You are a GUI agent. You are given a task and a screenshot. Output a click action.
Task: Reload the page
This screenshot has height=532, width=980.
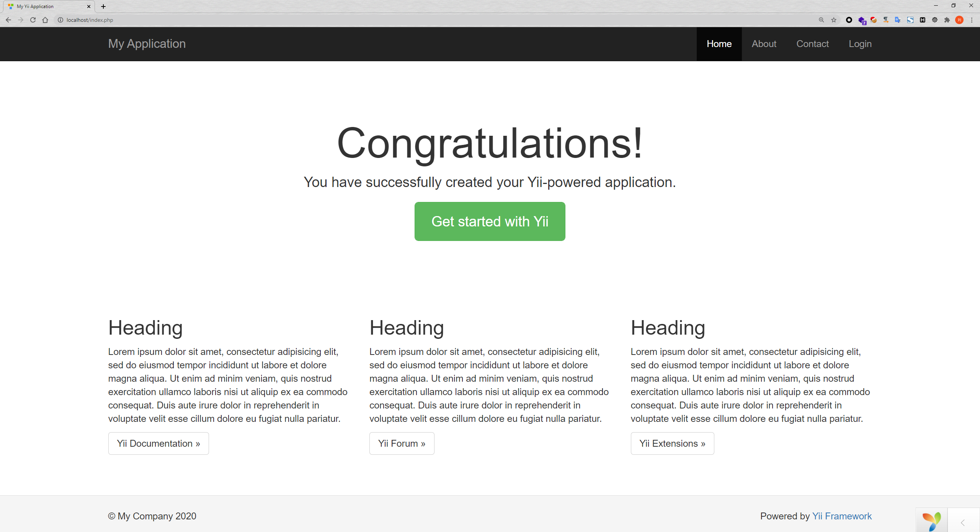33,20
